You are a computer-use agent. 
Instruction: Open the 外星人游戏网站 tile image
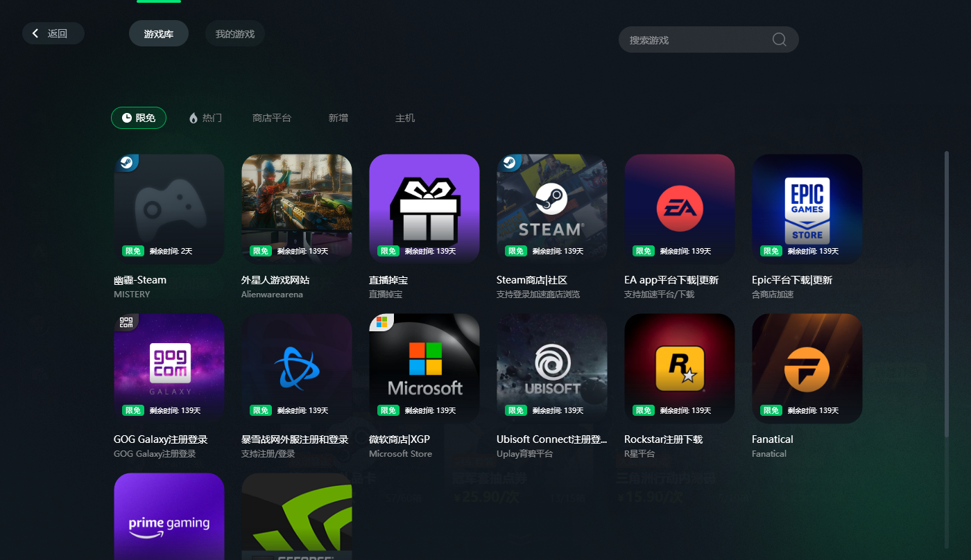click(297, 209)
